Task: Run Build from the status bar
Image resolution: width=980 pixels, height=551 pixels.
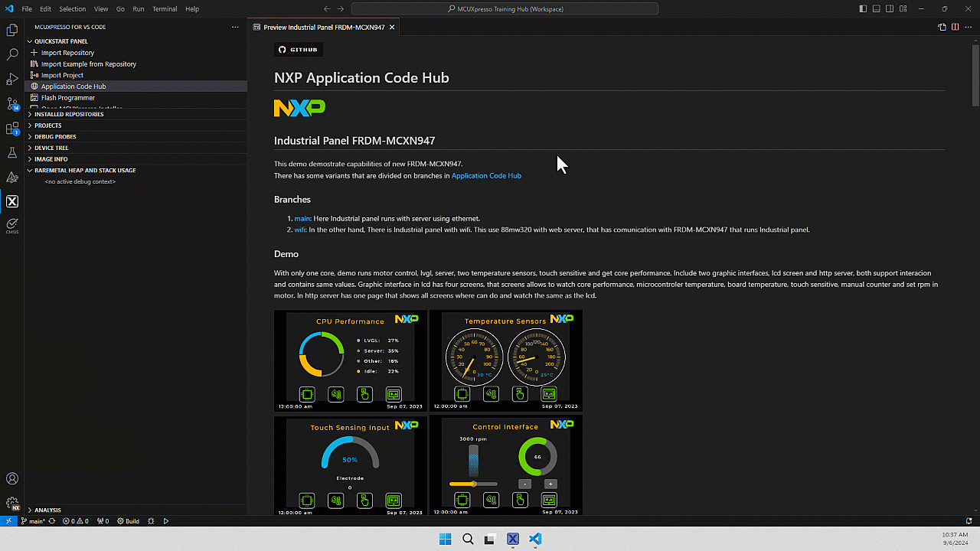Action: click(127, 520)
